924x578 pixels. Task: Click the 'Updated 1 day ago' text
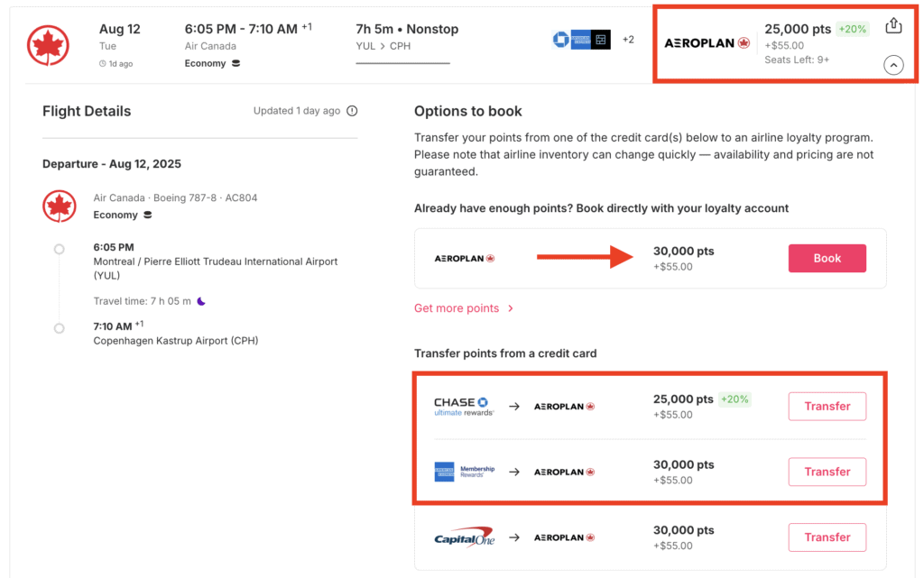(296, 111)
